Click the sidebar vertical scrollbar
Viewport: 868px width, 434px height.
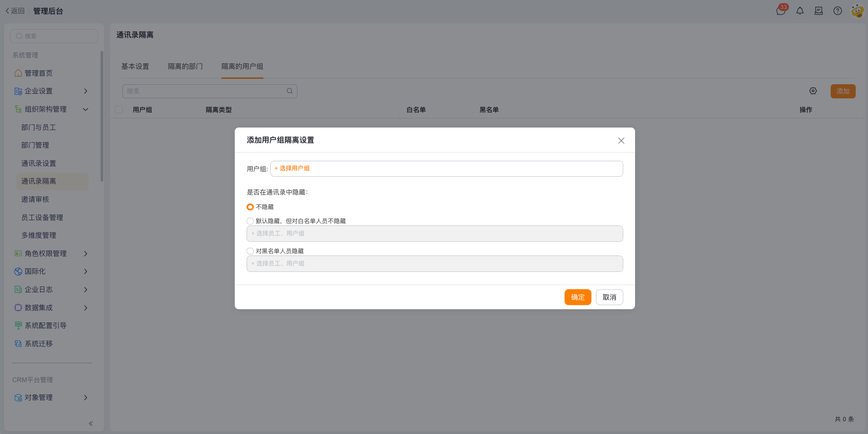coord(102,116)
